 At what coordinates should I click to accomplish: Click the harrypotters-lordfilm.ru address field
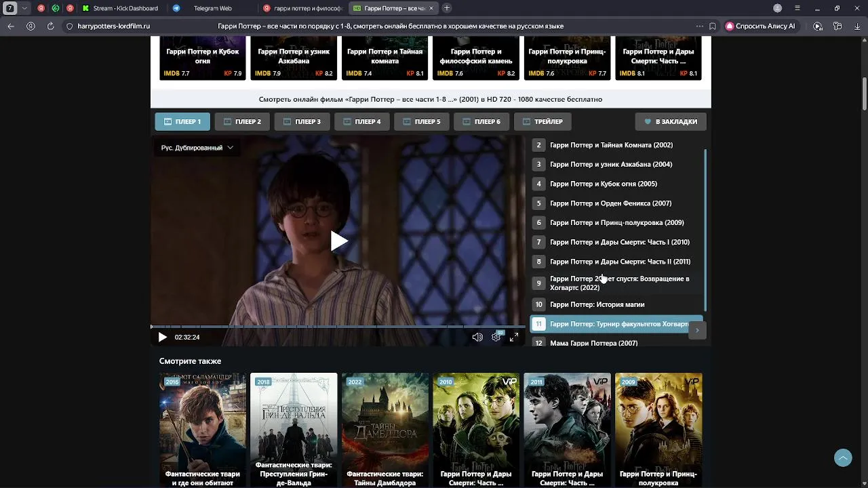tap(114, 26)
